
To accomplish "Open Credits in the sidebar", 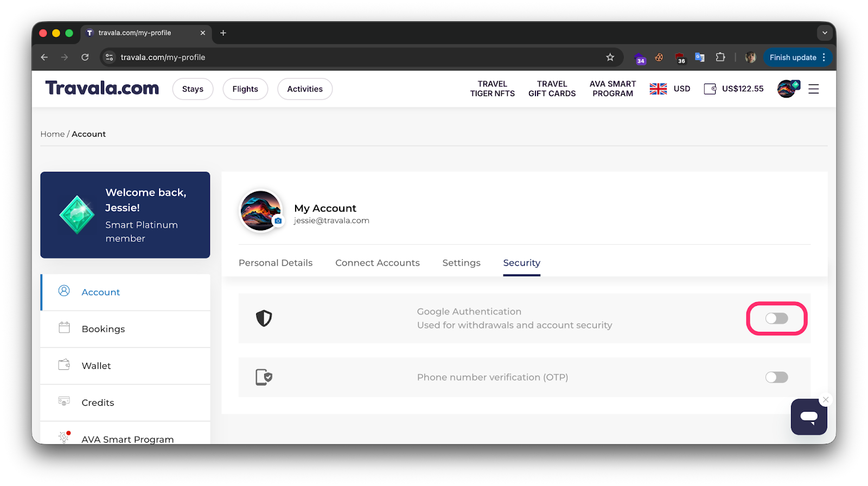I will (125, 403).
